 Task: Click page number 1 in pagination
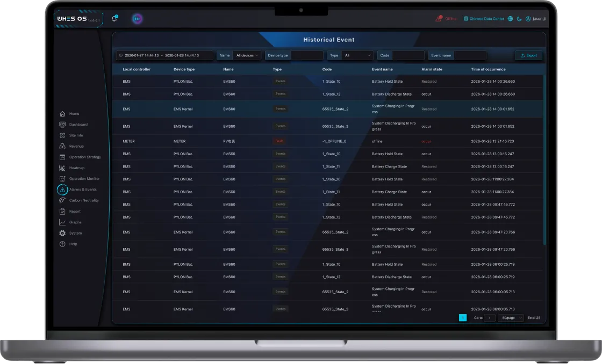[462, 318]
